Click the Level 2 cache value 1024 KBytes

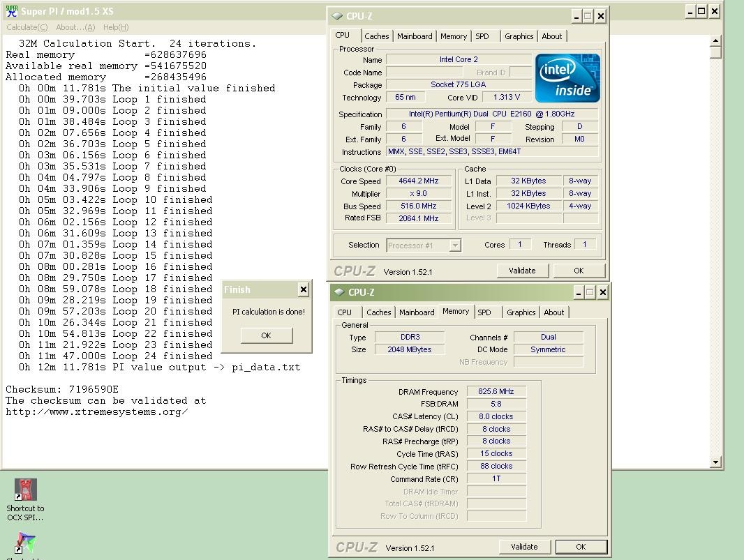[x=528, y=206]
